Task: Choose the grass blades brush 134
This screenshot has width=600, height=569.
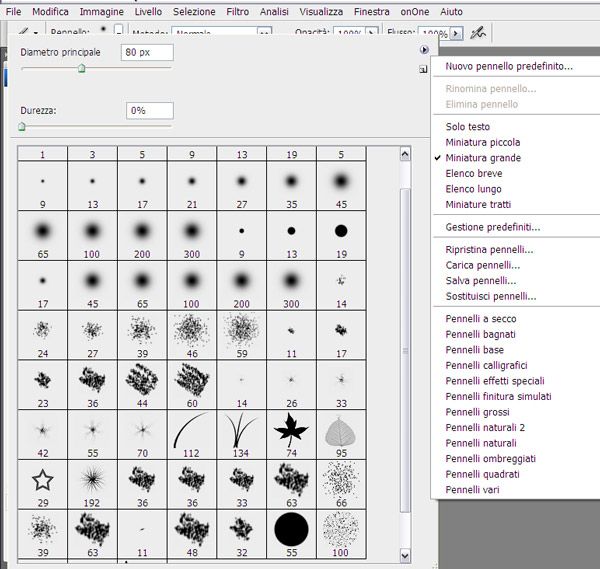Action: click(x=241, y=434)
